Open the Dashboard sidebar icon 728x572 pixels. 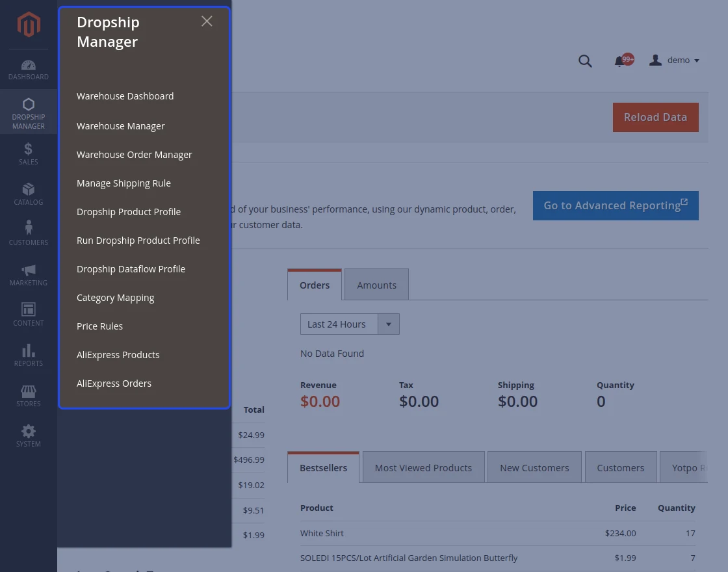pyautogui.click(x=29, y=66)
